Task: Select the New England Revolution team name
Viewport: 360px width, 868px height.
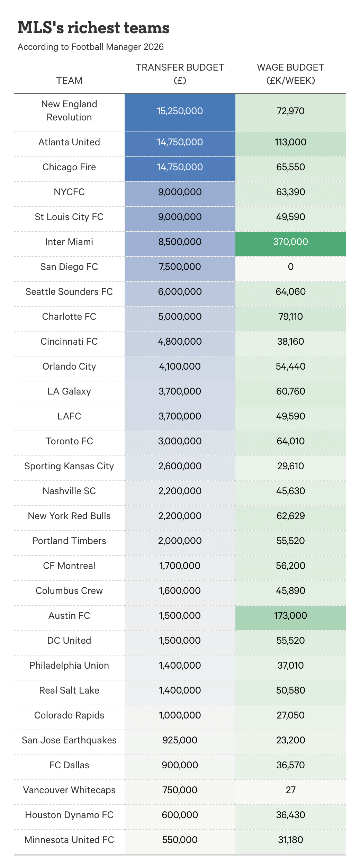Action: coord(69,111)
